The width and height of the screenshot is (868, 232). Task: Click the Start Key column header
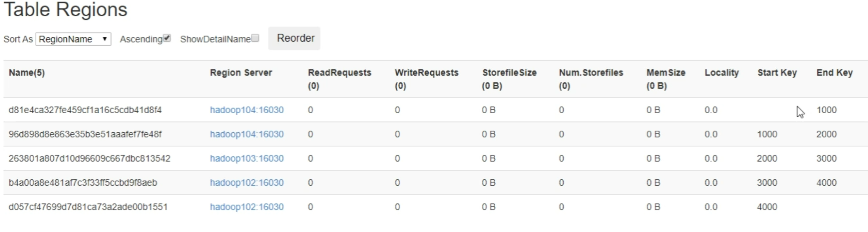pos(777,73)
